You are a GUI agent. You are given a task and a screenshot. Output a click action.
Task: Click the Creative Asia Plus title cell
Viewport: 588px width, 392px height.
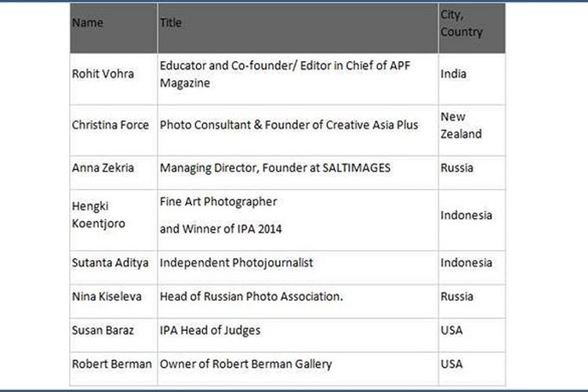click(289, 125)
